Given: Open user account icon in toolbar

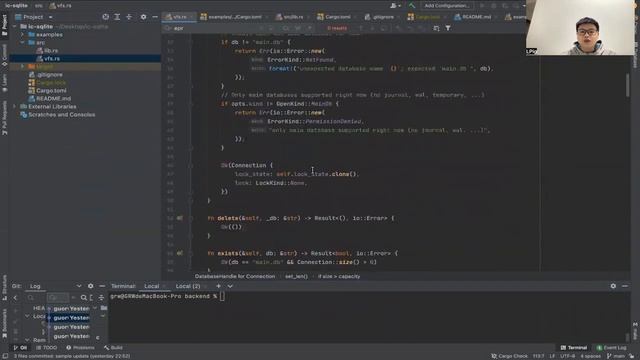Looking at the screenshot, I should pos(394,5).
